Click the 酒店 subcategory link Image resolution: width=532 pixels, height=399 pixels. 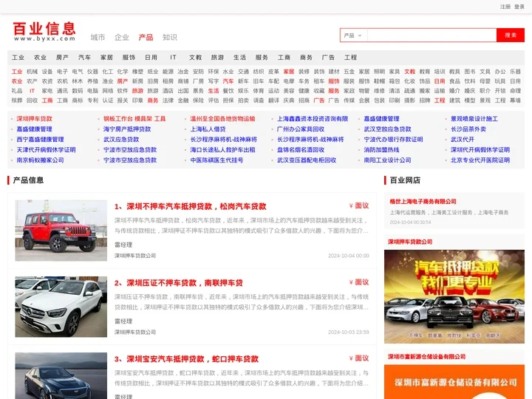click(x=168, y=91)
